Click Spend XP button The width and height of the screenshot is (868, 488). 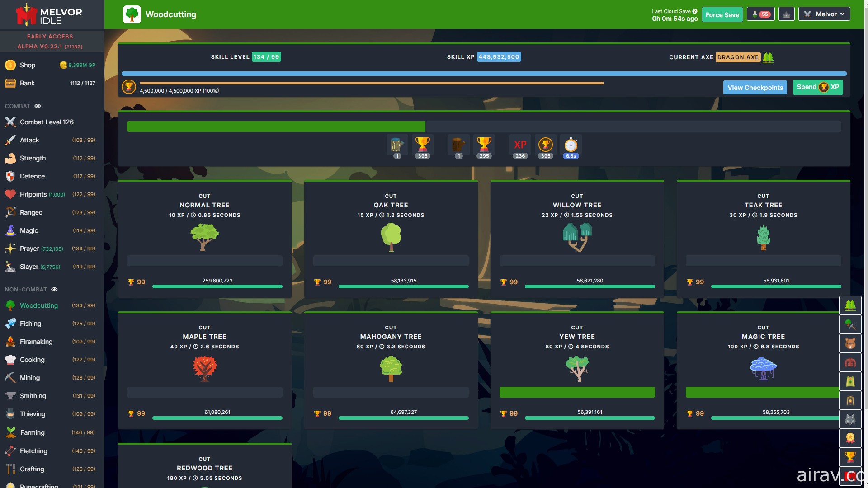coord(818,87)
